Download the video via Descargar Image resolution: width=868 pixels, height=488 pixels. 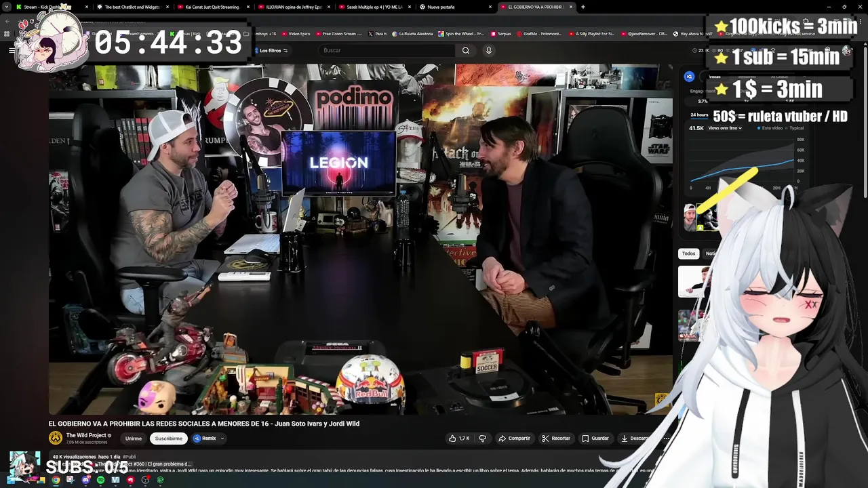pos(636,439)
